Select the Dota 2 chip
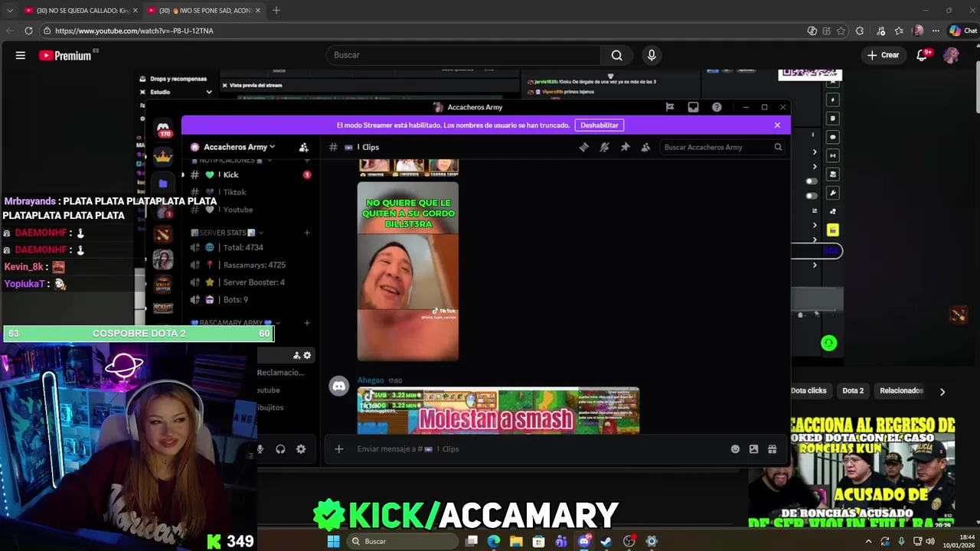 point(853,390)
